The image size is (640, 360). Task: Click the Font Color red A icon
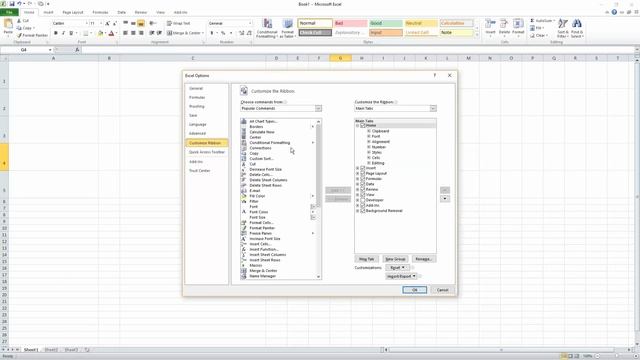111,33
